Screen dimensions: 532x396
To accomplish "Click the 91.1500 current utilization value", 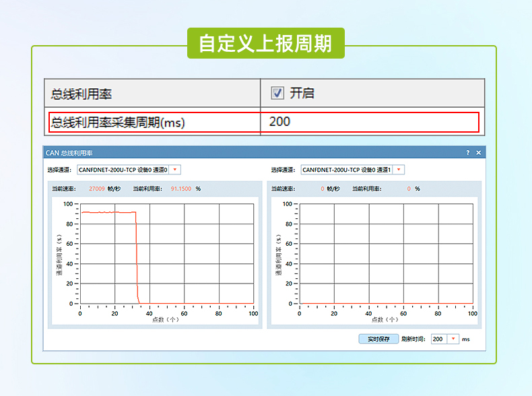I will pyautogui.click(x=181, y=189).
